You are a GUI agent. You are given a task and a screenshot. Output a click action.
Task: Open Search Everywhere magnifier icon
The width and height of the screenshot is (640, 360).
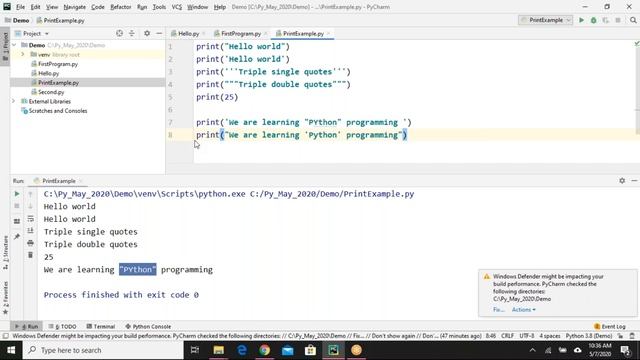point(633,20)
